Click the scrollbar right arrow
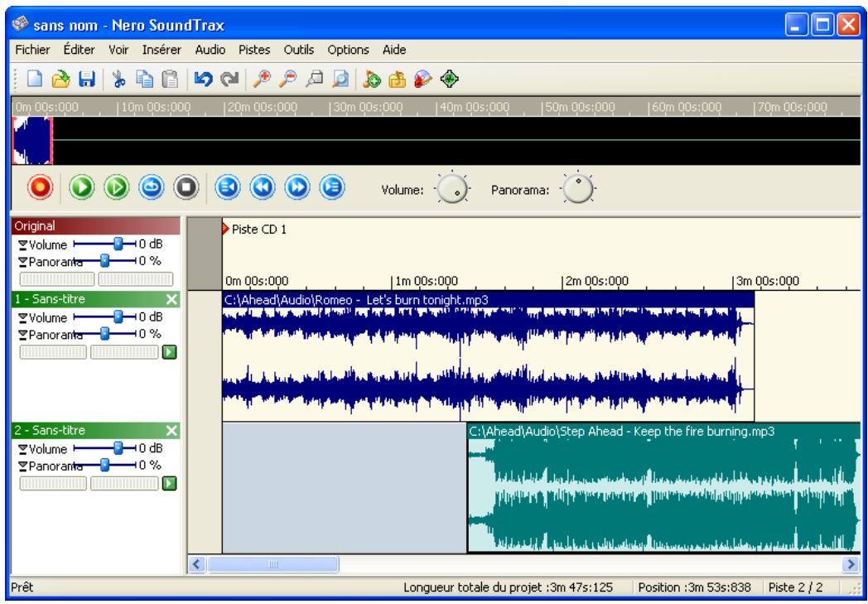The height and width of the screenshot is (604, 868). pos(851,565)
